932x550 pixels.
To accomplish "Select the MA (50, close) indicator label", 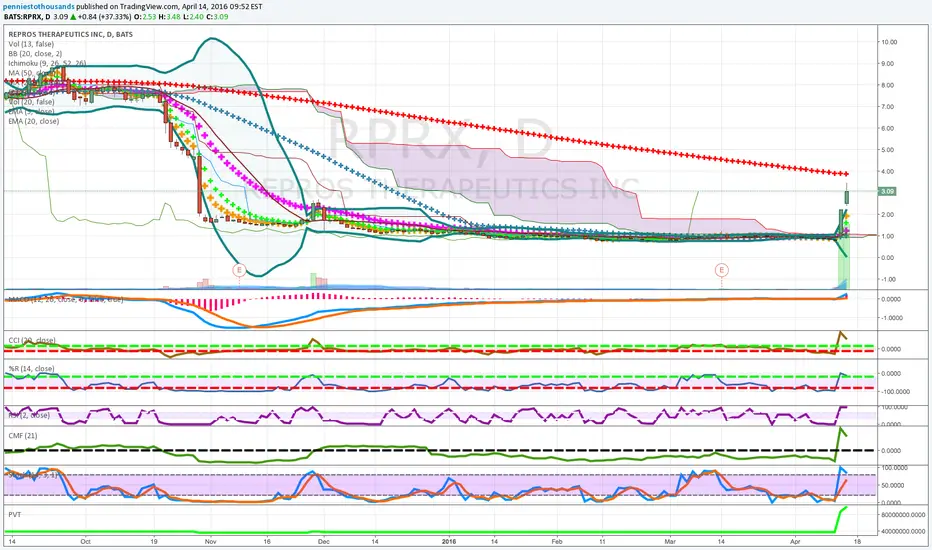I will (x=30, y=73).
